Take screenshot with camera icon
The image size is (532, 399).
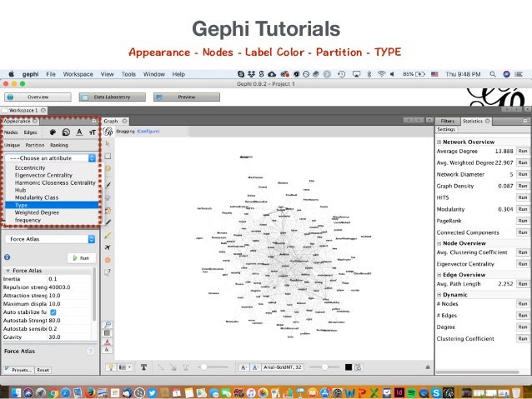point(122,367)
